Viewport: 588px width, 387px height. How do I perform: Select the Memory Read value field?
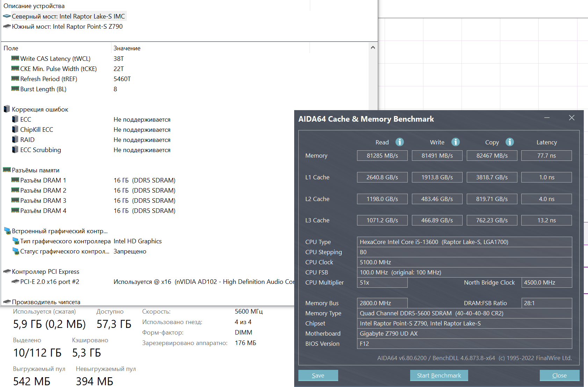382,156
